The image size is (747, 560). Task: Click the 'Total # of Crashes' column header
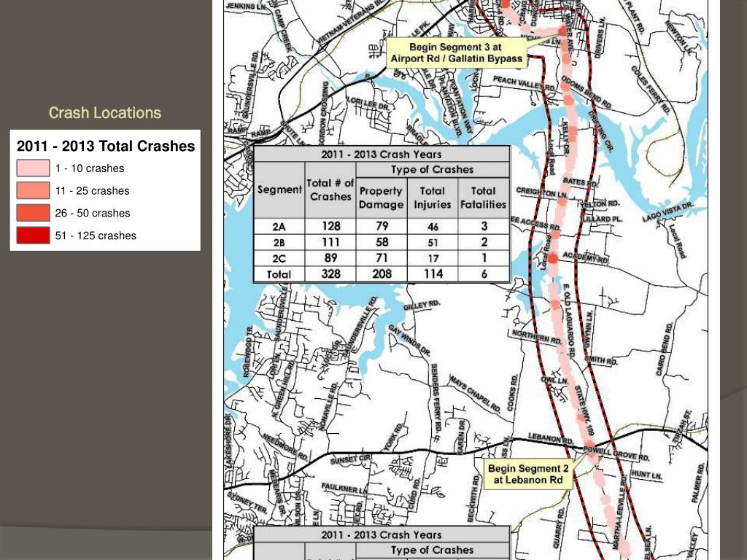click(x=330, y=190)
